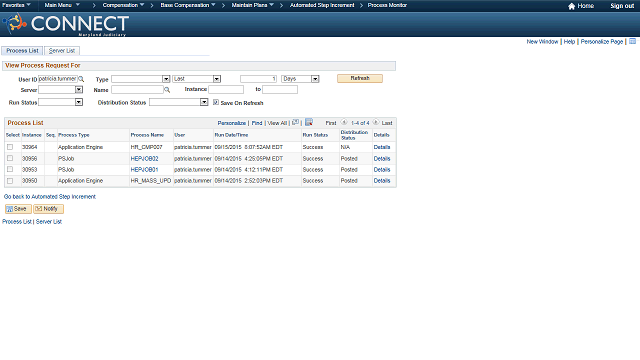640x360 pixels.
Task: Click the http page icon beside Personalize Page
Action: pos(632,41)
